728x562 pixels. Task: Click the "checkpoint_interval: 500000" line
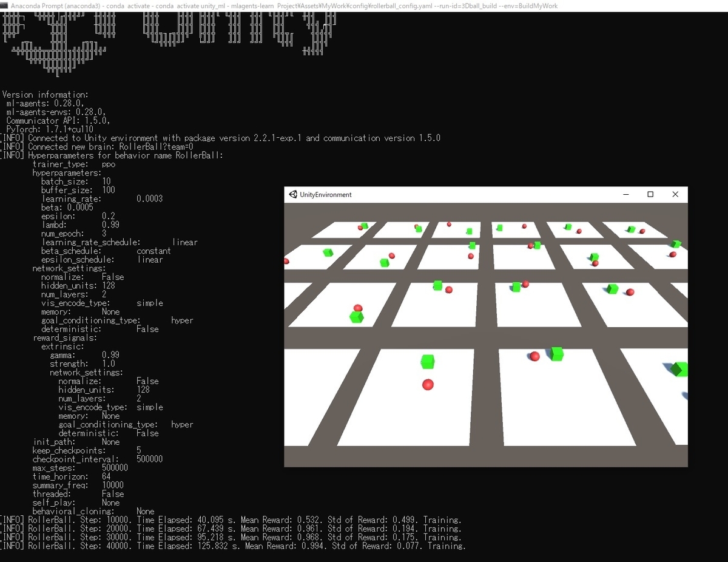tap(98, 459)
